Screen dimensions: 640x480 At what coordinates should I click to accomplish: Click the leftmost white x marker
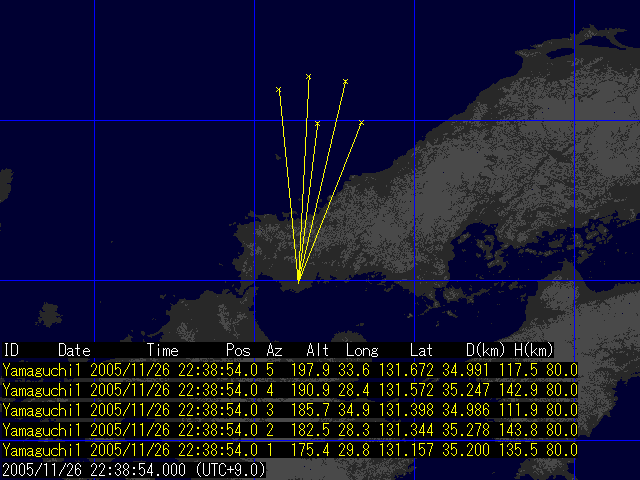(279, 90)
